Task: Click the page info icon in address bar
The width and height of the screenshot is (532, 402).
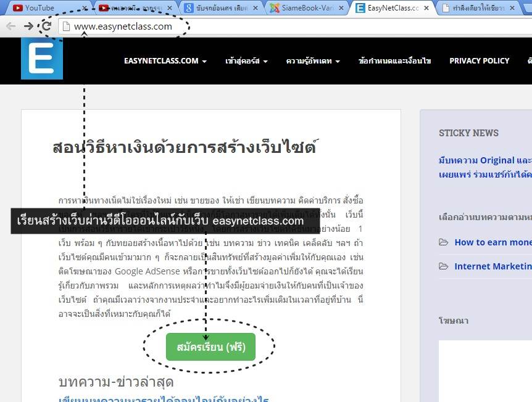Action: click(x=66, y=26)
